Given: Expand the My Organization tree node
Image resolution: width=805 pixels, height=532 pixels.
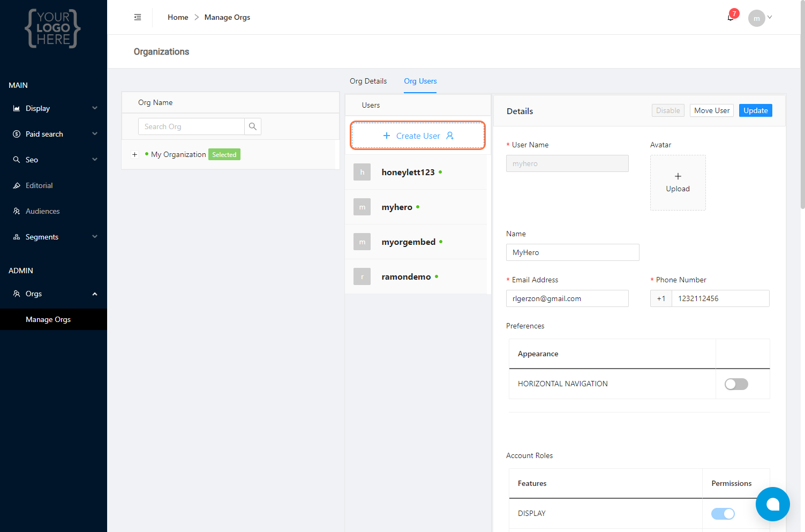Looking at the screenshot, I should tap(135, 155).
